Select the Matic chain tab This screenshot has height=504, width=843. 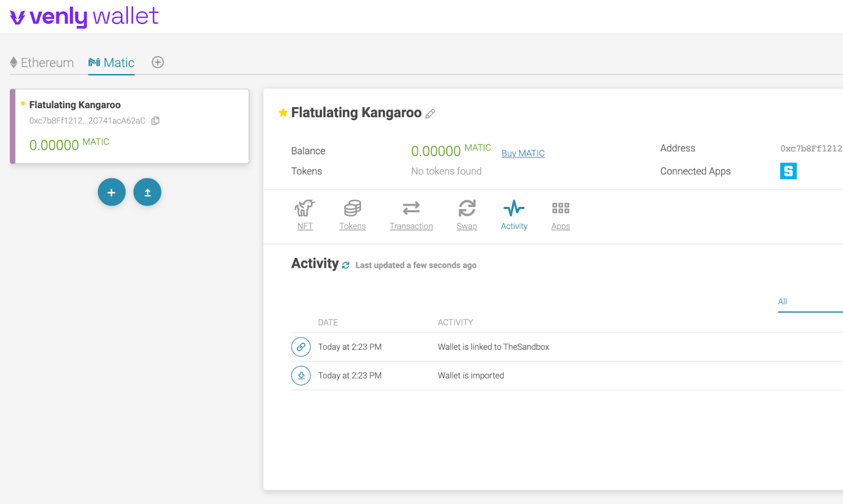point(112,63)
